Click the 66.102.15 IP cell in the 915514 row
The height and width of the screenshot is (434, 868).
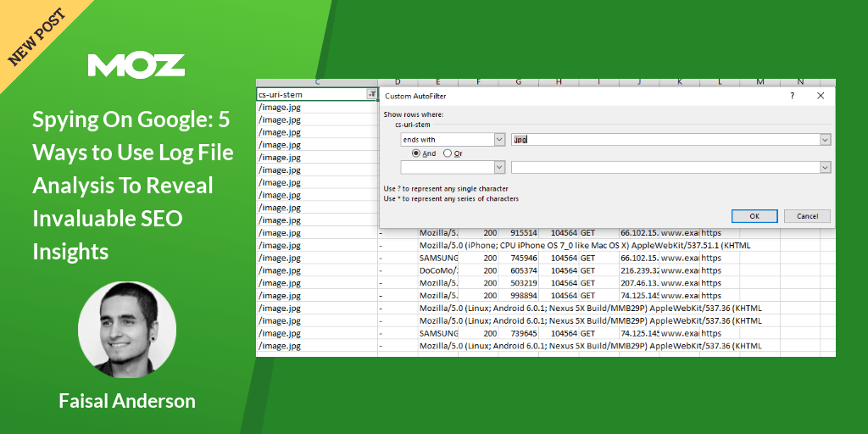(639, 233)
